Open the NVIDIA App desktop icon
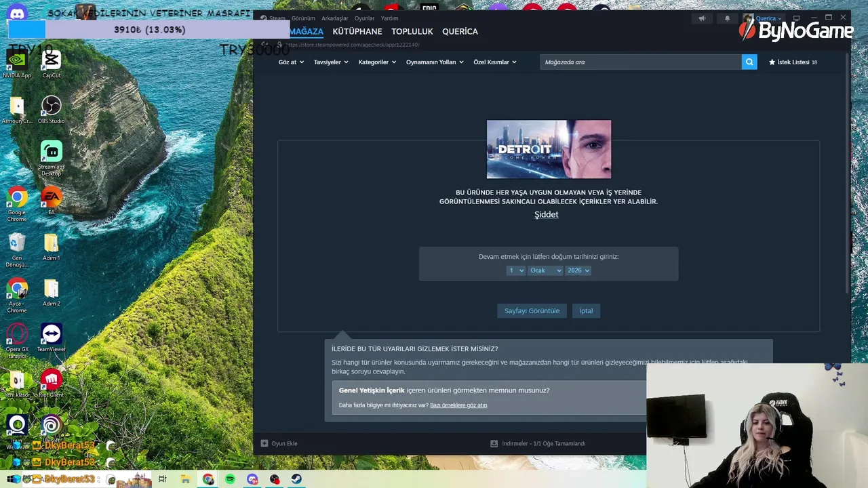This screenshot has width=868, height=488. pos(17,64)
